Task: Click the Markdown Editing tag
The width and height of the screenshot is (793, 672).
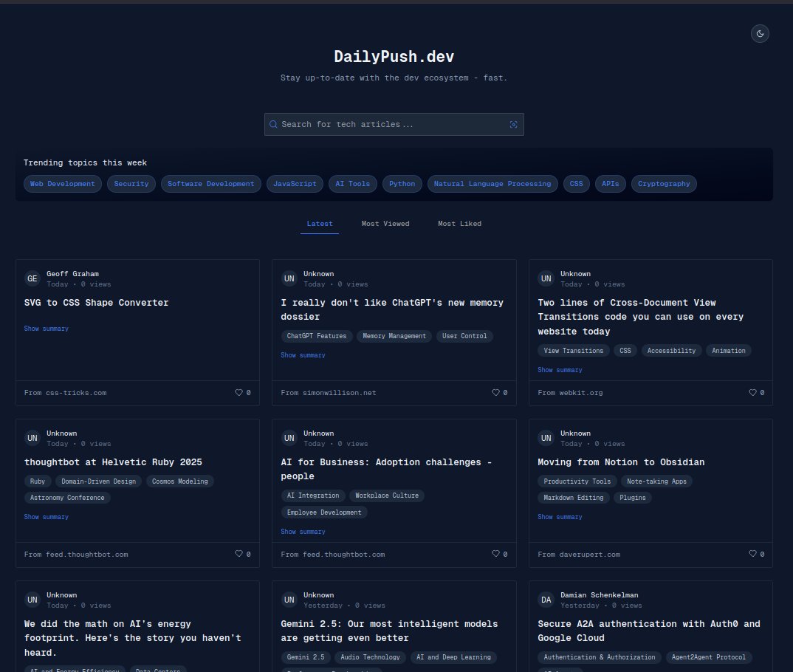Action: click(574, 498)
